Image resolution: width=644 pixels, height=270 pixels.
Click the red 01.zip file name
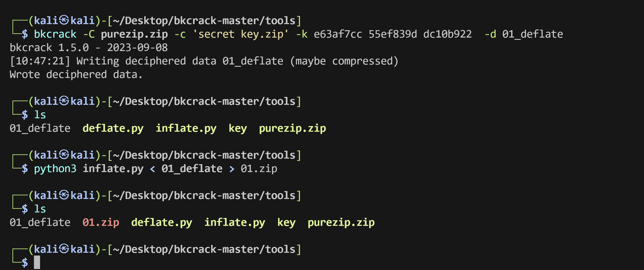(x=101, y=223)
